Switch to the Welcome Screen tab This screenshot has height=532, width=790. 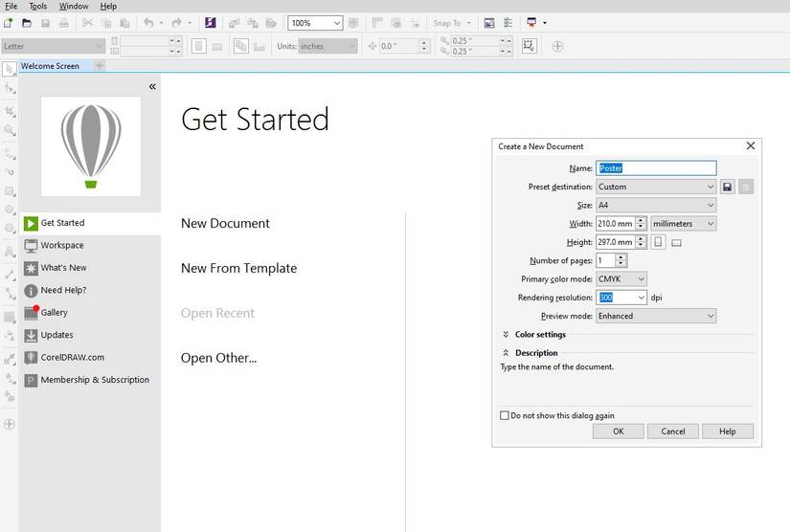pos(50,66)
